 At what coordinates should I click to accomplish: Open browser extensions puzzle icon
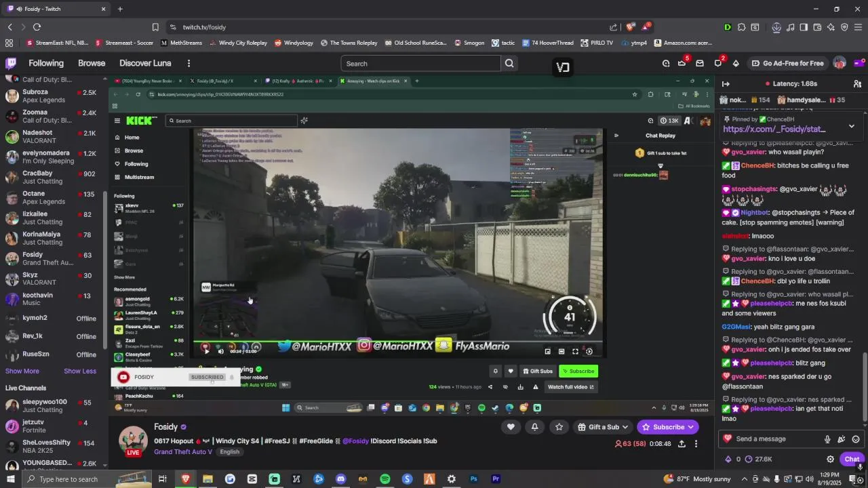click(x=741, y=27)
